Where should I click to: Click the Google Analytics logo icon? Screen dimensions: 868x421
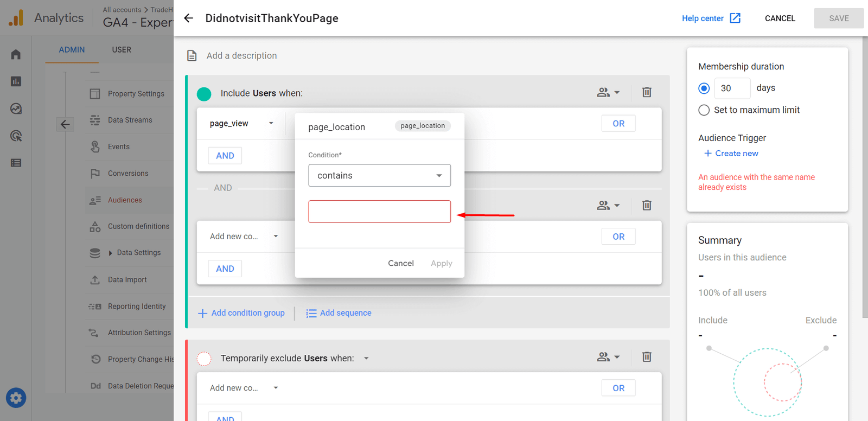tap(16, 18)
